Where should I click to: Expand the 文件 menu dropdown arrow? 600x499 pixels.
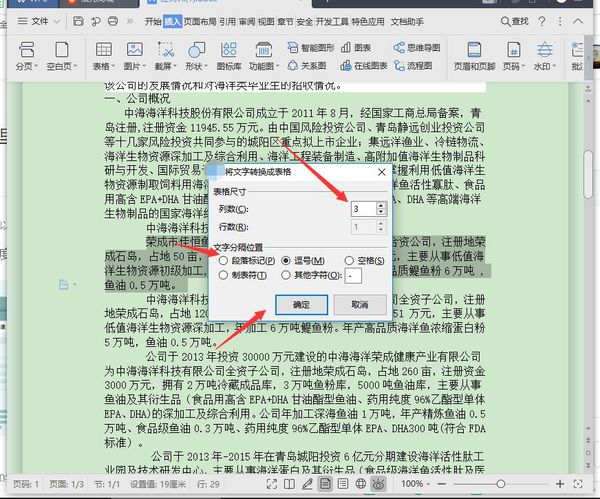(x=57, y=21)
